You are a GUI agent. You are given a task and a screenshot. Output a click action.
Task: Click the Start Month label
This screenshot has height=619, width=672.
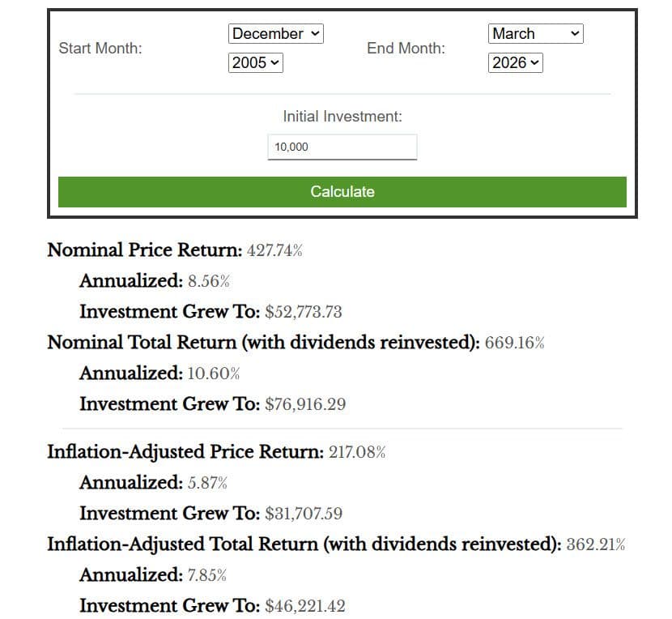click(100, 48)
